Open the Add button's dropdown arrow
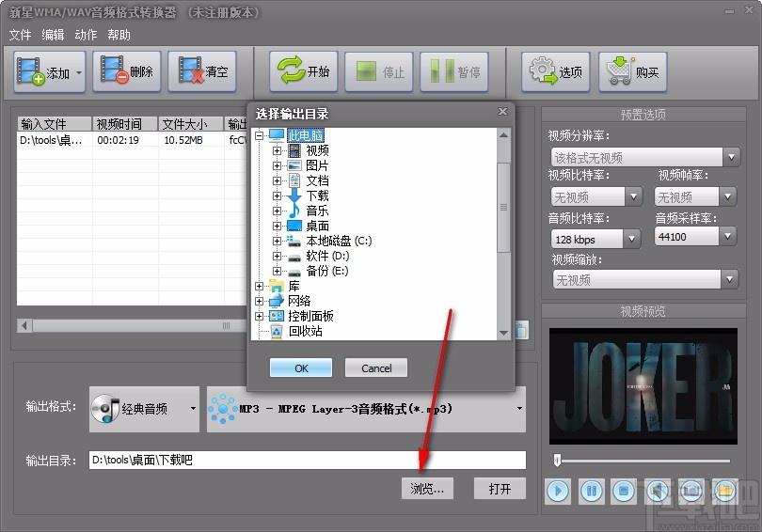The image size is (762, 532). pos(79,72)
